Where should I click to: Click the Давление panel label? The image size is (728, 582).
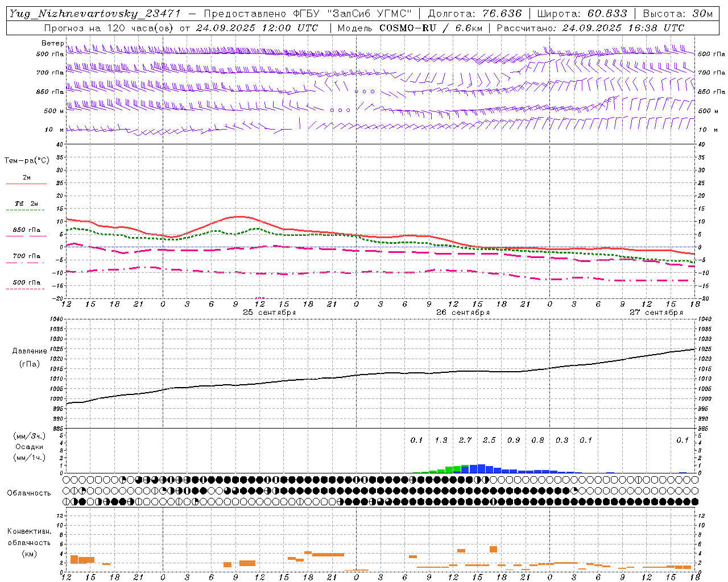pos(30,351)
